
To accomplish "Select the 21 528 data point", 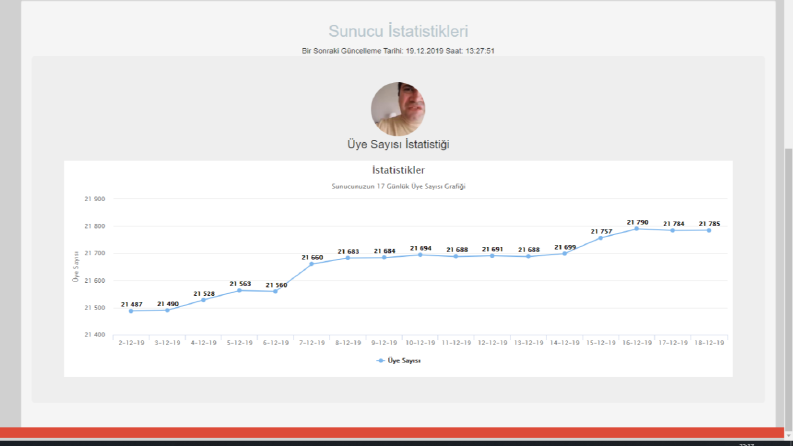I will pyautogui.click(x=203, y=300).
